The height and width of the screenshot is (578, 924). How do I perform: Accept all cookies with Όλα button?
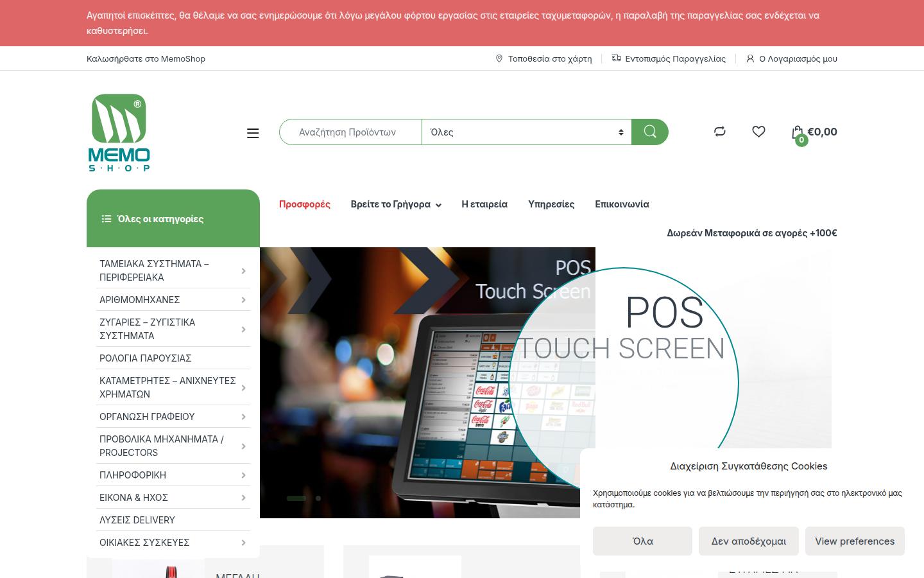pyautogui.click(x=642, y=541)
